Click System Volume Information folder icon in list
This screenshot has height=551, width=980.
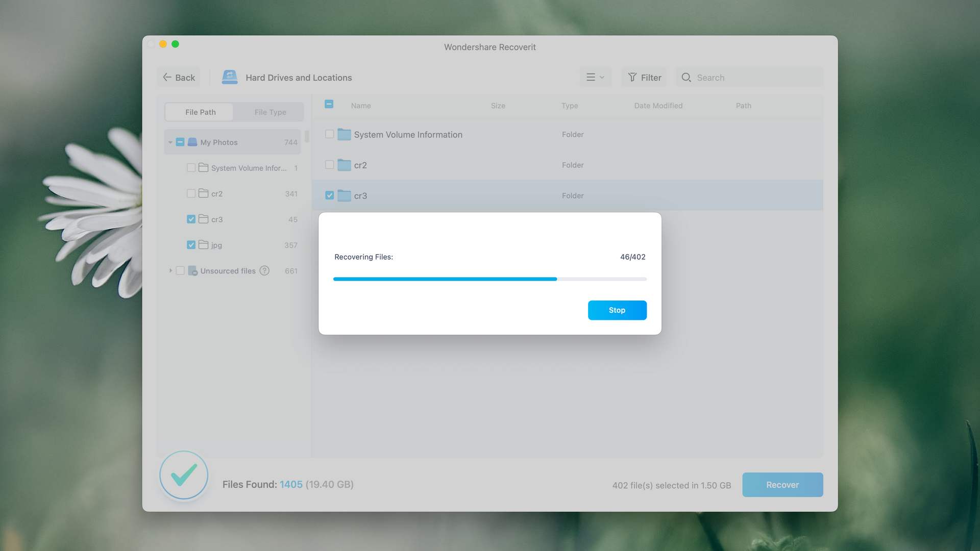click(345, 134)
